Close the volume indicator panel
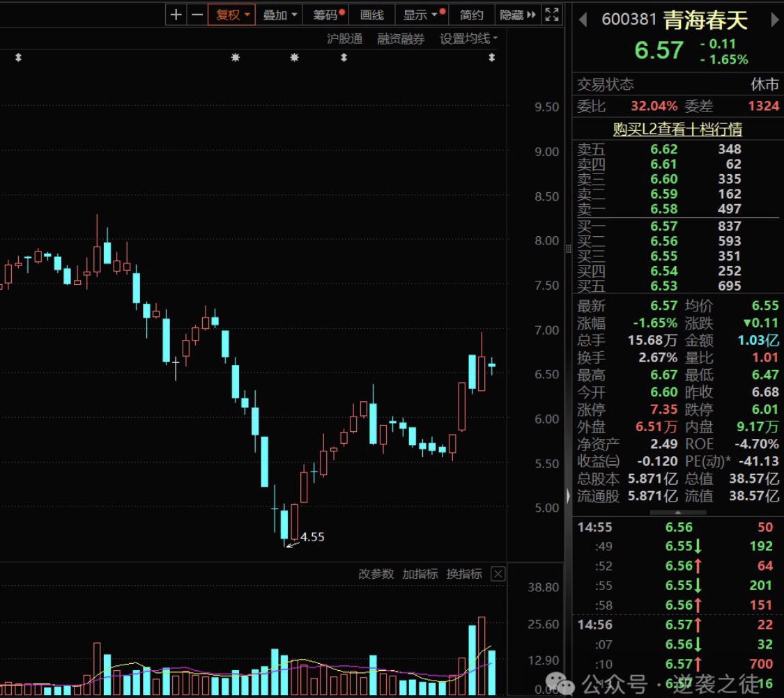784x698 pixels. (498, 573)
